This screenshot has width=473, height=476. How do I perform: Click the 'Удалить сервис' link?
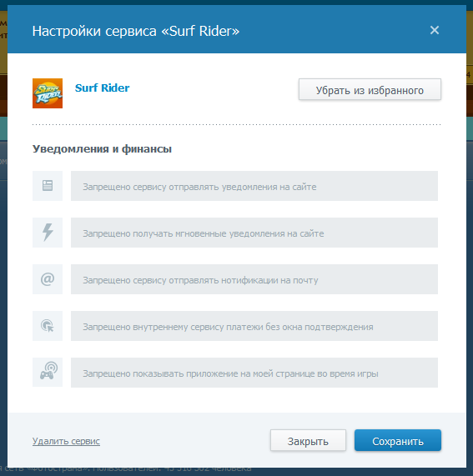coord(66,441)
